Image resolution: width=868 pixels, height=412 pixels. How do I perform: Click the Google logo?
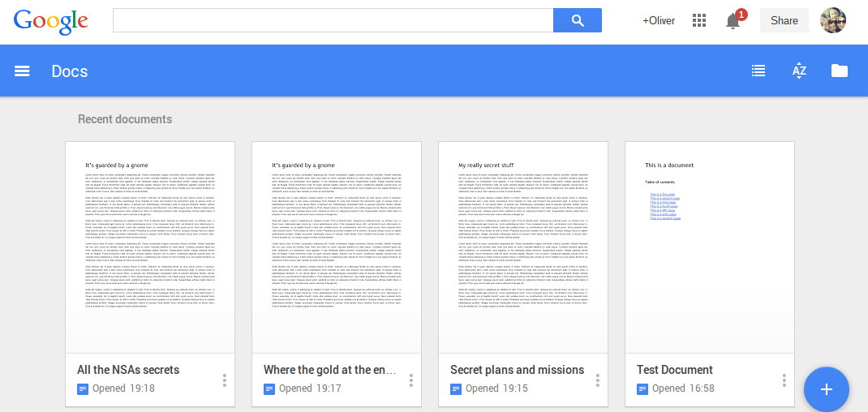tap(51, 22)
